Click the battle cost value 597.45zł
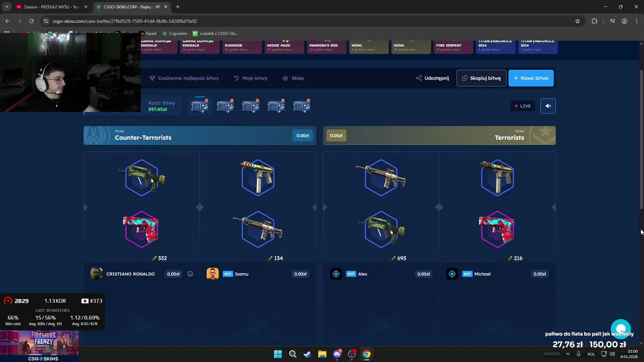644x362 pixels. click(157, 110)
